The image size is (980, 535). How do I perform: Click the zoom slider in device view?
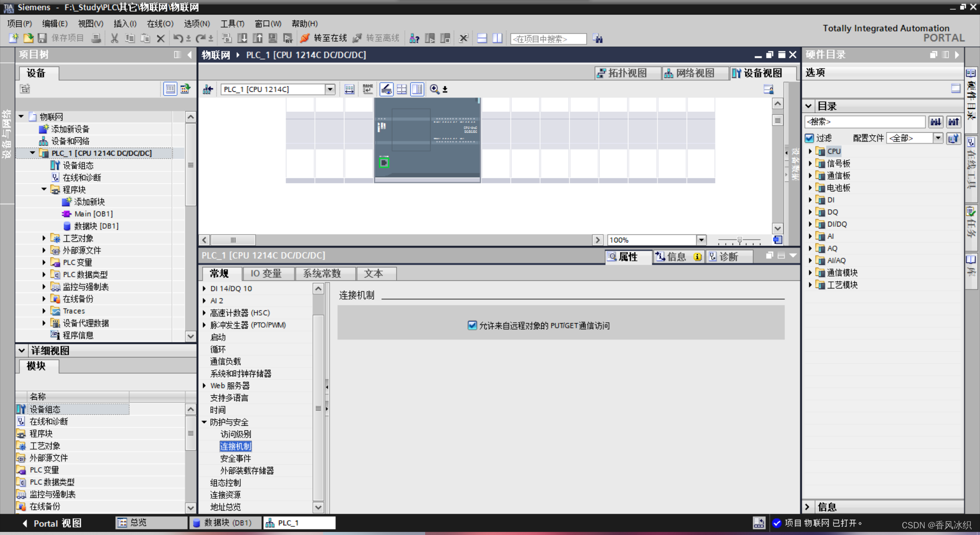pos(740,240)
